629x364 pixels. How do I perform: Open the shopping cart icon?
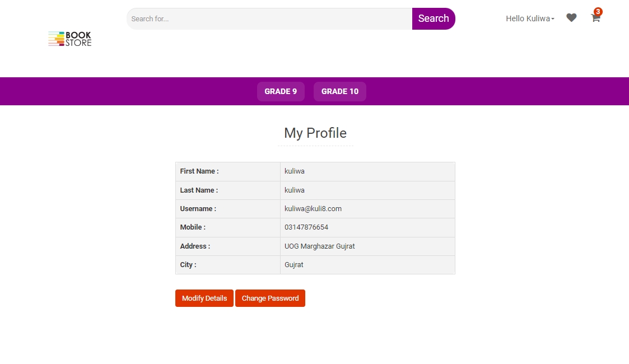(595, 18)
